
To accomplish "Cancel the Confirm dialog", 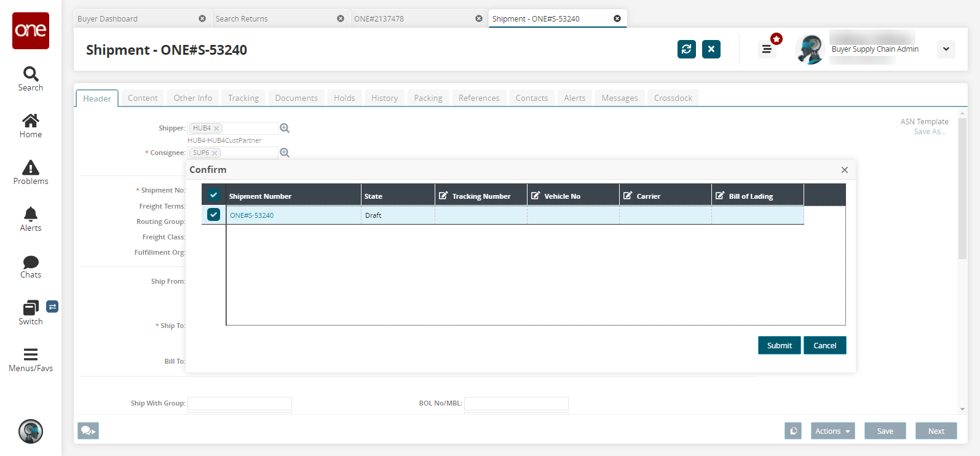I will [825, 345].
